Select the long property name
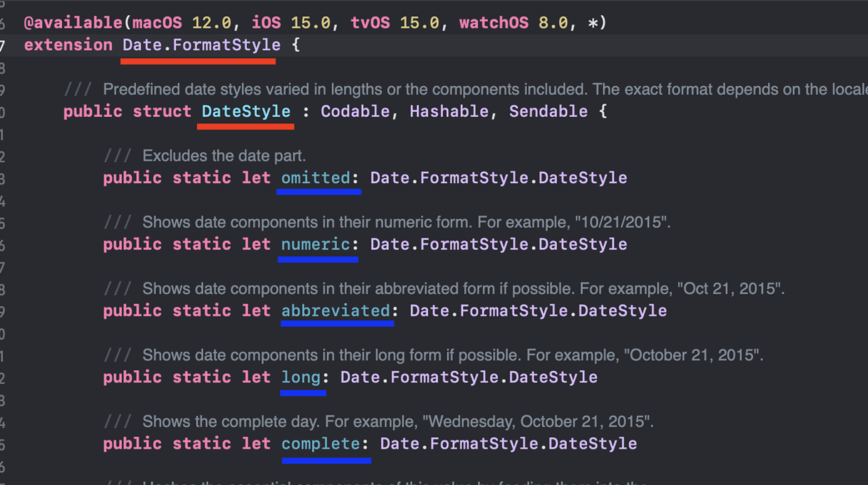Viewport: 868px width, 485px height. (301, 377)
